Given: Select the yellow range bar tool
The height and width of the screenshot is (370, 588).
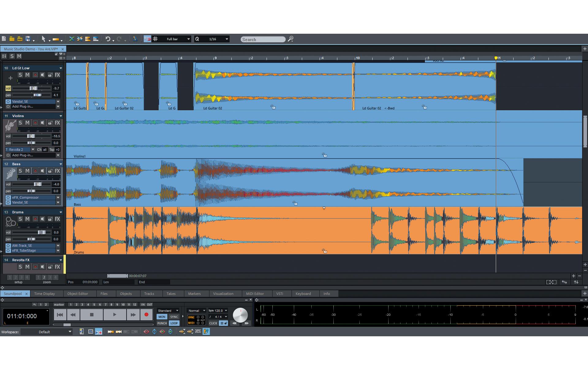Looking at the screenshot, I should [56, 39].
